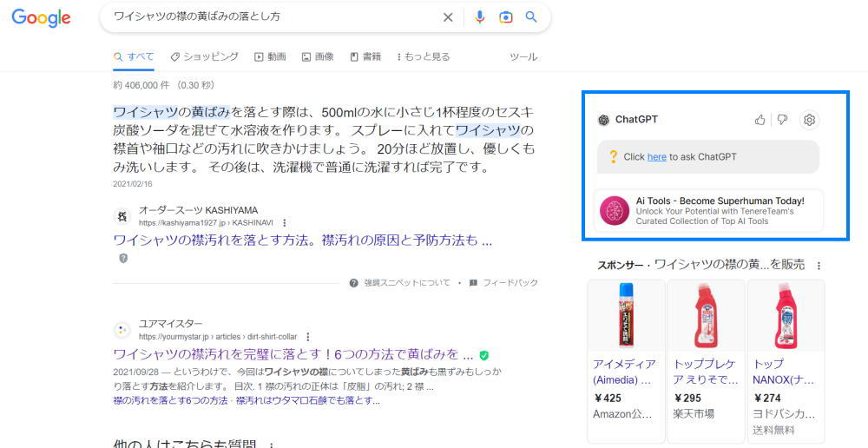This screenshot has width=868, height=448.
Task: Click 'here' link to ask ChatGPT
Action: click(x=656, y=157)
